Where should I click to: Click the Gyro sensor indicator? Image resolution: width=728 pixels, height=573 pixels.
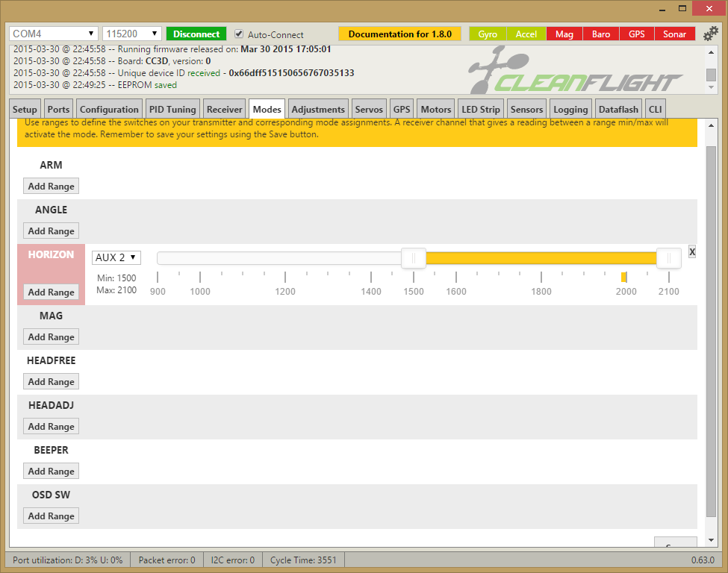(488, 34)
